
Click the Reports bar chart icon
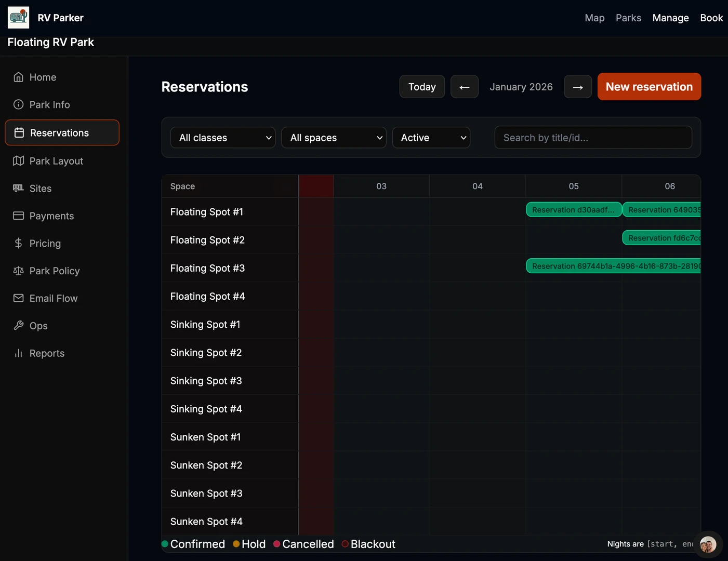click(x=19, y=353)
